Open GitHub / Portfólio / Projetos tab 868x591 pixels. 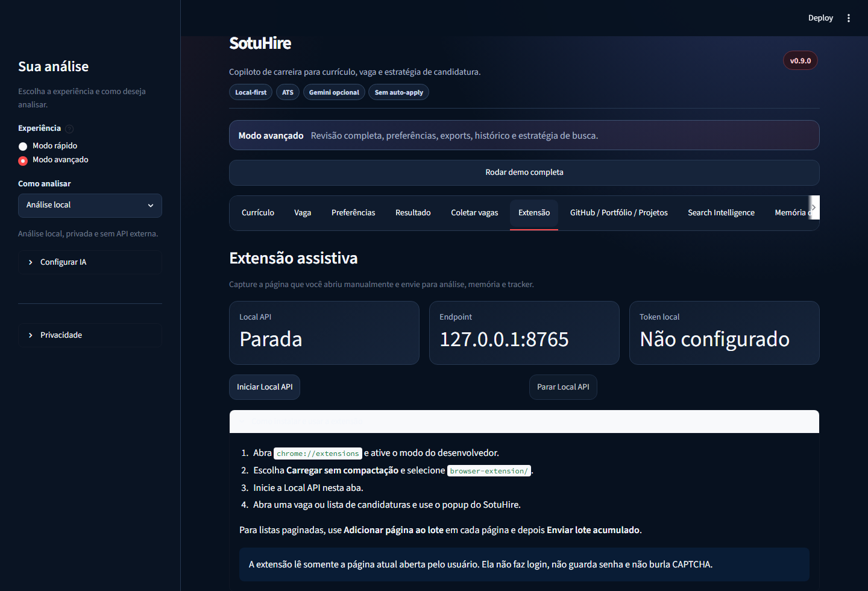[619, 213]
